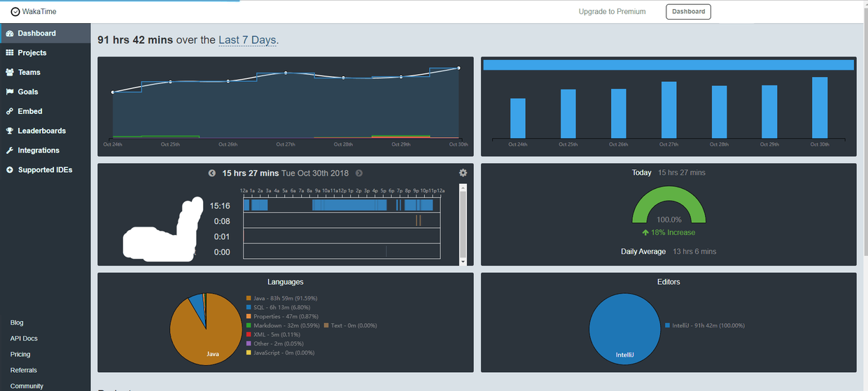Click the Oct 25th bar in bar chart
The height and width of the screenshot is (391, 868).
tap(568, 114)
